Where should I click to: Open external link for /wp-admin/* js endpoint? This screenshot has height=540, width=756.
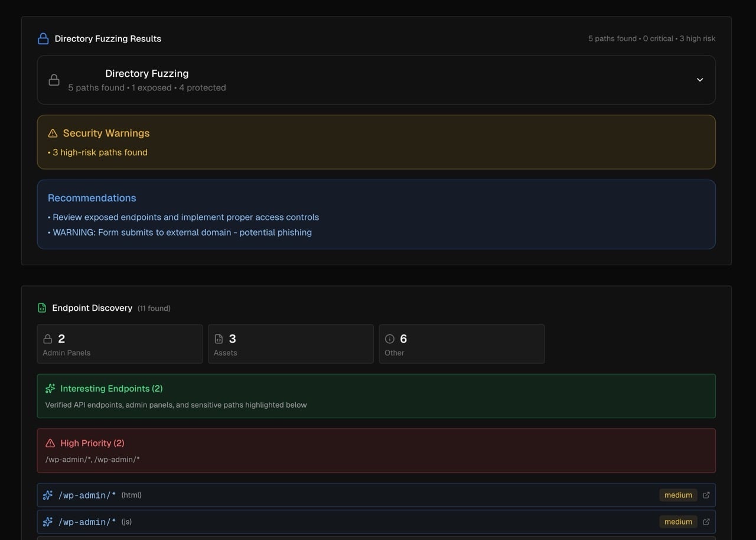click(x=706, y=522)
